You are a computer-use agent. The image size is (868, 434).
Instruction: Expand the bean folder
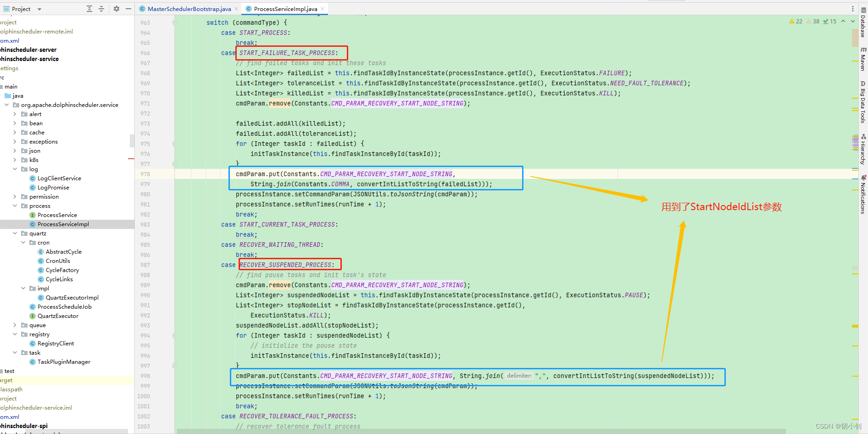pos(15,123)
